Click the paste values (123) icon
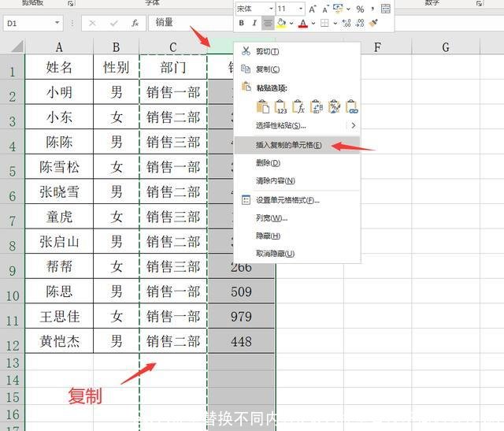The image size is (504, 431). point(281,106)
